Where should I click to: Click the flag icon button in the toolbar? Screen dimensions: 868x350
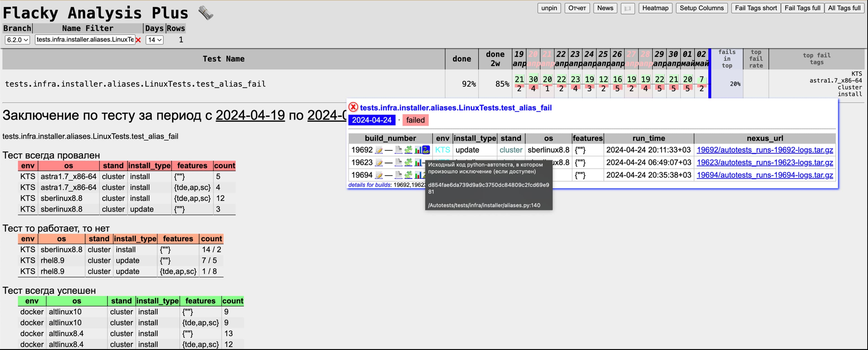click(627, 8)
